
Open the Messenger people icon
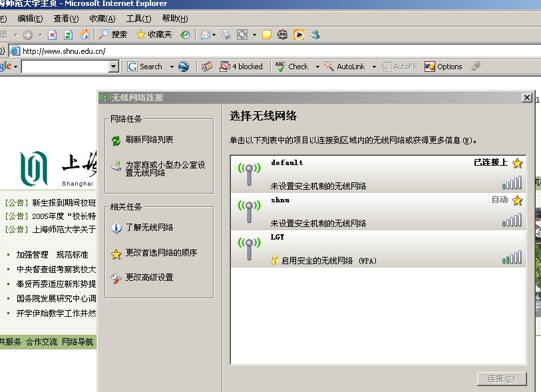(315, 35)
